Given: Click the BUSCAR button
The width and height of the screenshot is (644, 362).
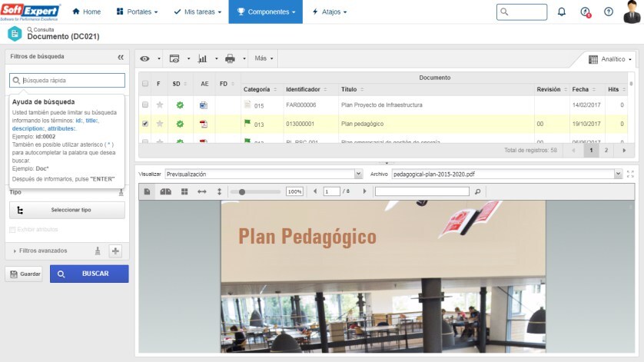Looking at the screenshot, I should click(x=89, y=274).
